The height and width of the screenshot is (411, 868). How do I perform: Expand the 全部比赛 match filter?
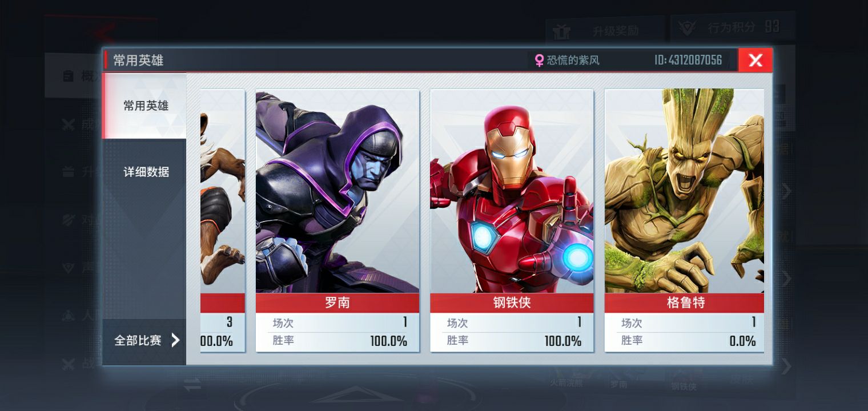pyautogui.click(x=144, y=341)
